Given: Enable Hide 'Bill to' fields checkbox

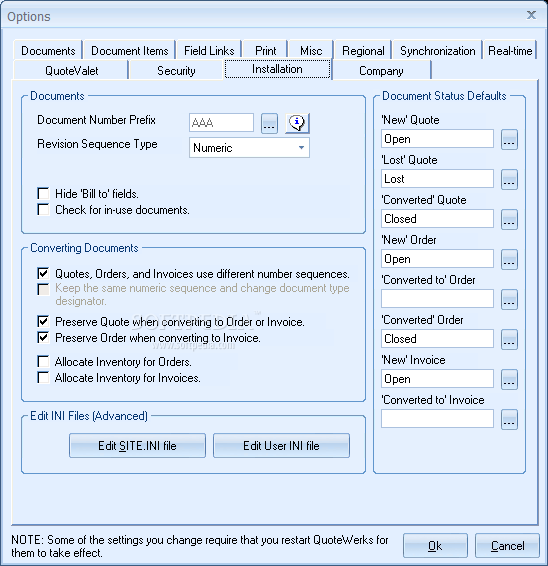Looking at the screenshot, I should pyautogui.click(x=43, y=193).
